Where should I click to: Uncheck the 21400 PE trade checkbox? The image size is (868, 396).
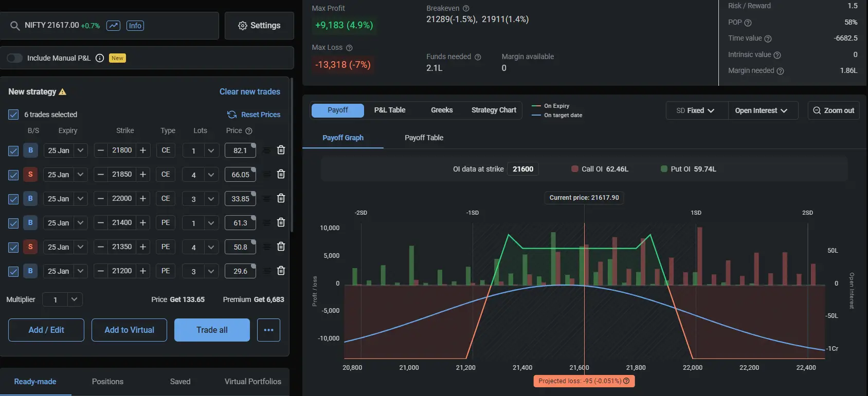(x=13, y=223)
